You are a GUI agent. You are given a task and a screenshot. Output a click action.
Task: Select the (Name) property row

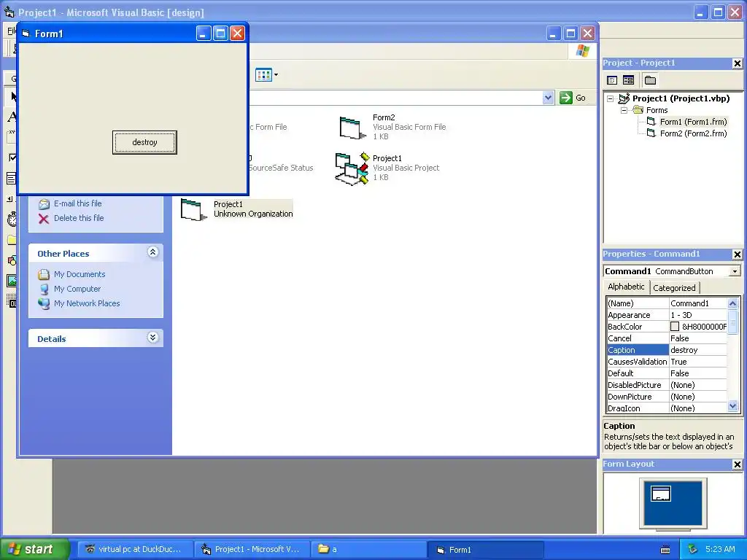tap(667, 303)
